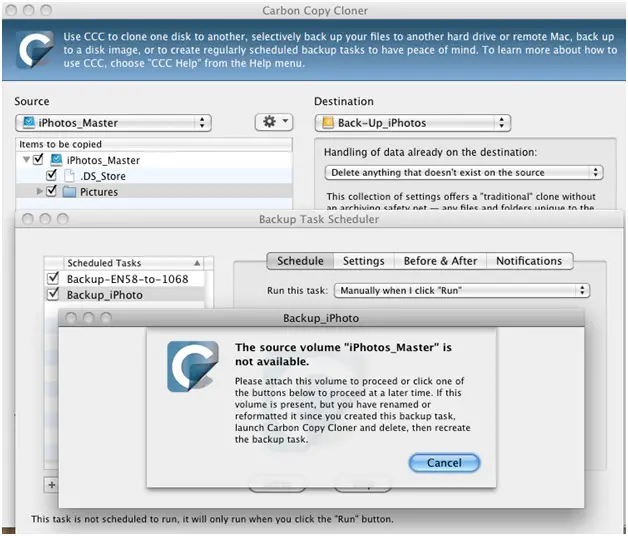Image resolution: width=628 pixels, height=536 pixels.
Task: Click the disk icon in Source dropdown
Action: coord(29,122)
